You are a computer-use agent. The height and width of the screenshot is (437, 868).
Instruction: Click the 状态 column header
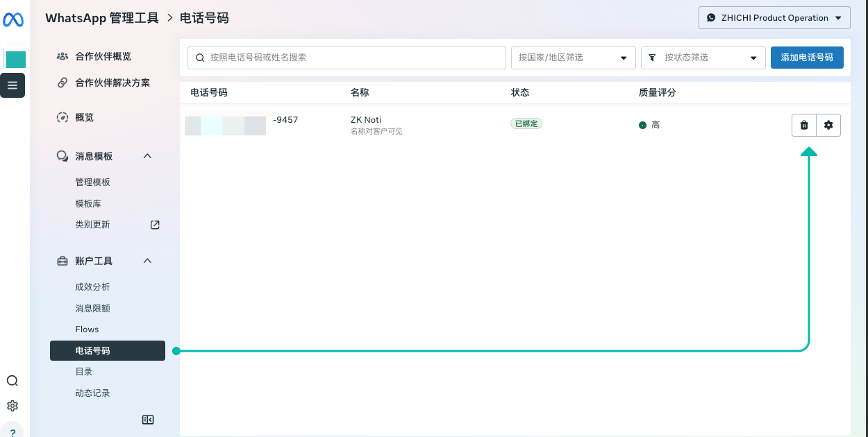520,92
